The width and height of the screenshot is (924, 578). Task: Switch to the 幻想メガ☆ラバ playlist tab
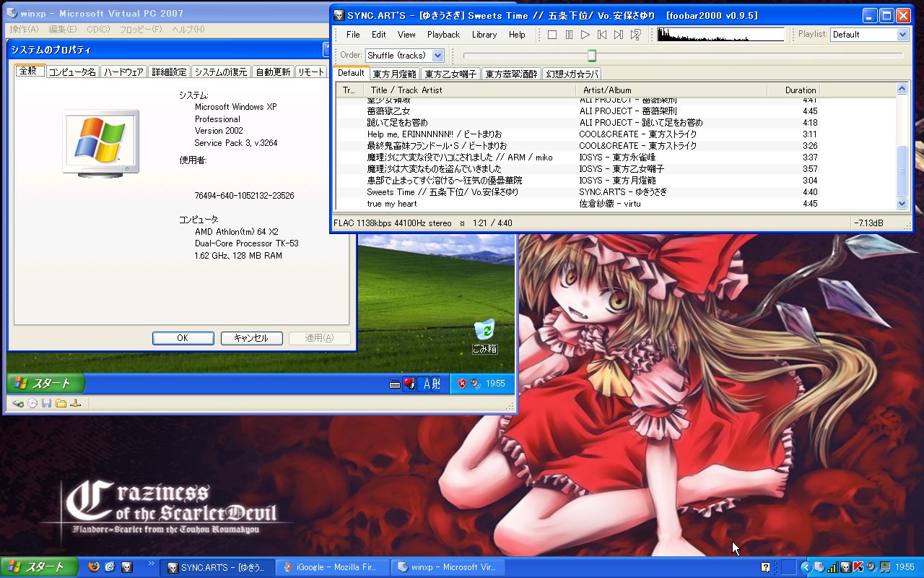coord(571,74)
